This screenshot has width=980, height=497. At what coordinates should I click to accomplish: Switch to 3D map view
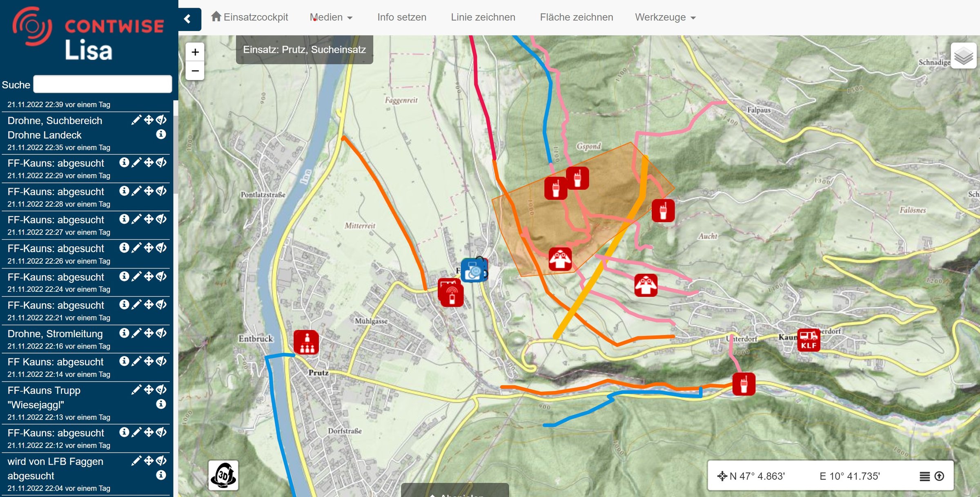point(223,475)
